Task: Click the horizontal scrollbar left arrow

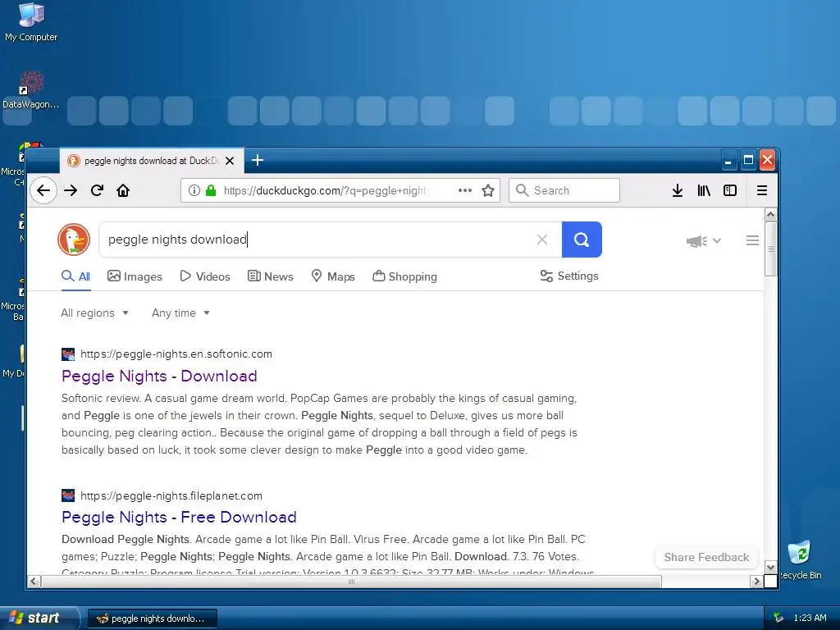Action: (x=34, y=582)
